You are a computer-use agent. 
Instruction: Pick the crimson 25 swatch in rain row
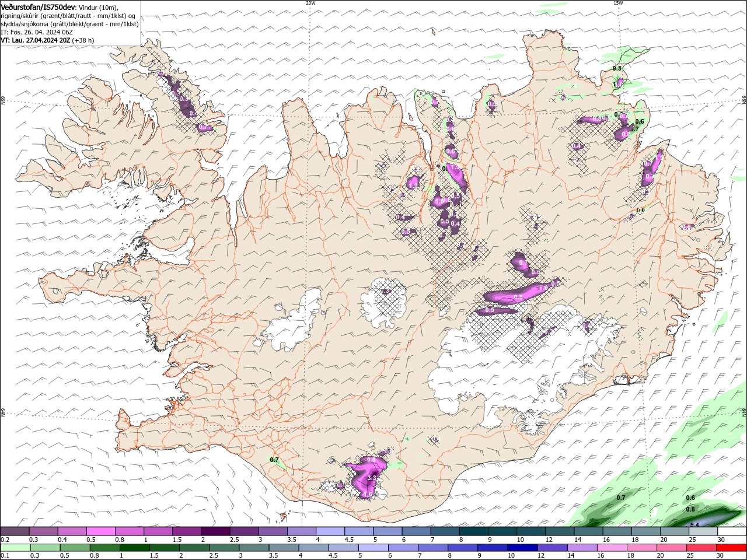pyautogui.click(x=701, y=548)
